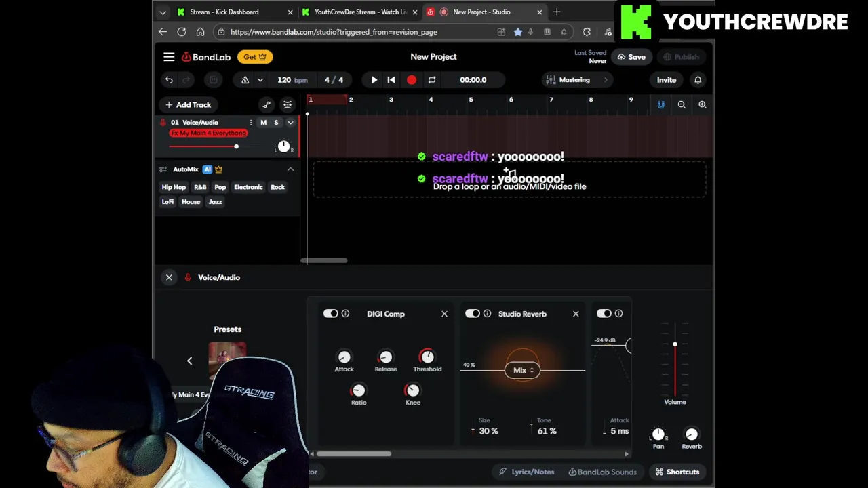Open metronome settings dropdown arrow

click(260, 80)
